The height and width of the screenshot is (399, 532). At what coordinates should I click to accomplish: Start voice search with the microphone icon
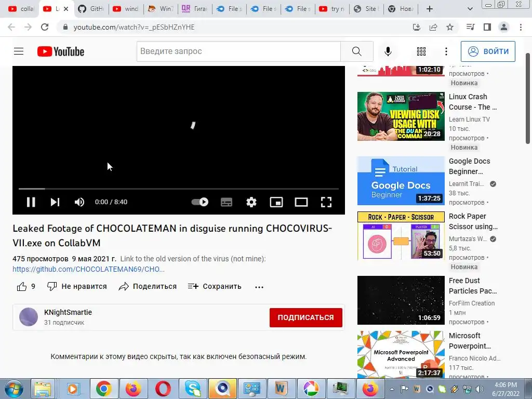pos(388,51)
